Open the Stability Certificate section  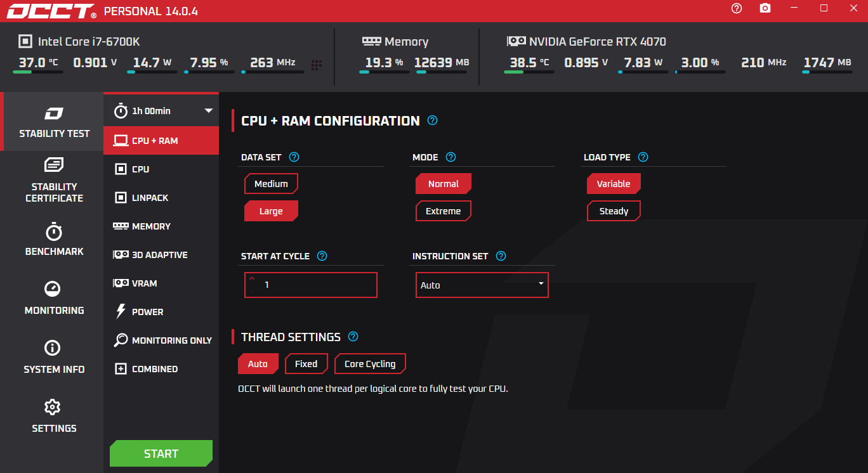coord(54,180)
